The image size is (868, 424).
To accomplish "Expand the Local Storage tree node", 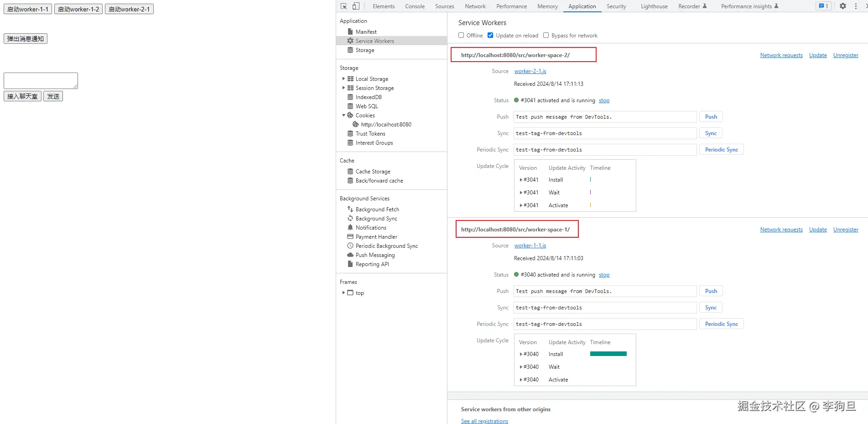I will tap(343, 79).
